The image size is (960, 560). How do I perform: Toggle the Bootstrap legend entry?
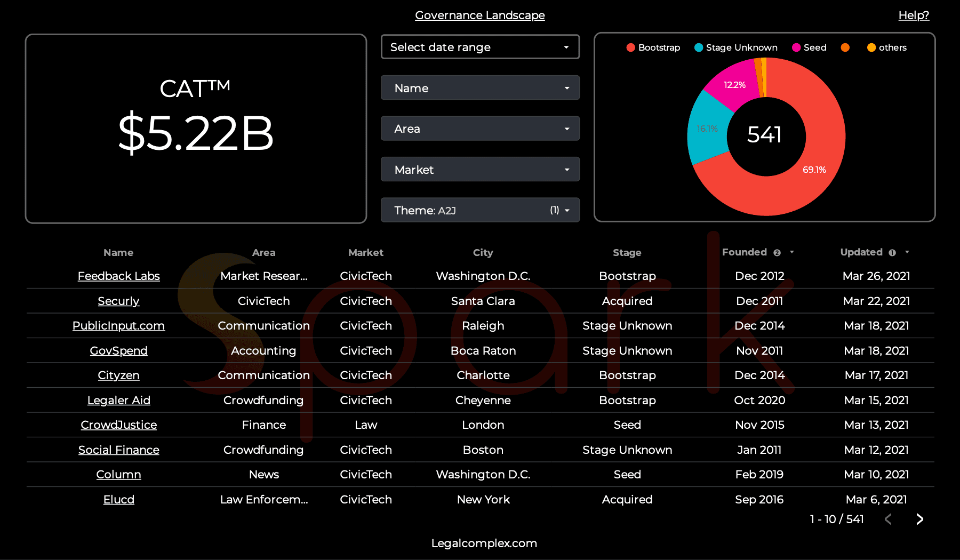tap(653, 47)
